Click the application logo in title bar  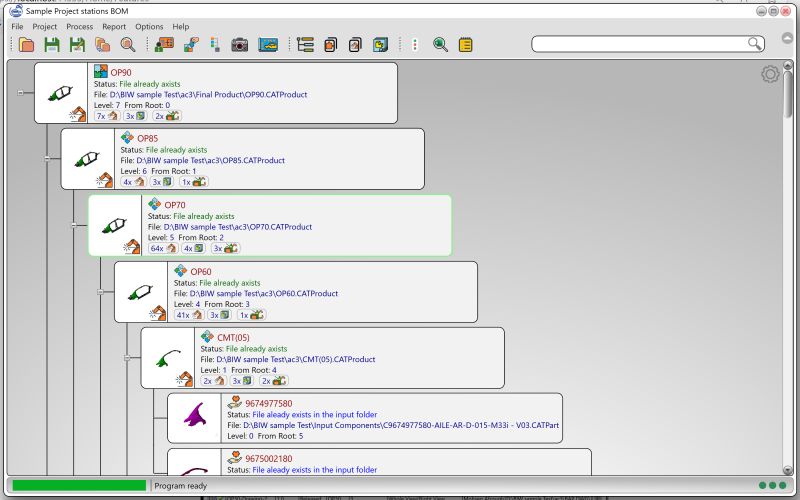[x=16, y=11]
